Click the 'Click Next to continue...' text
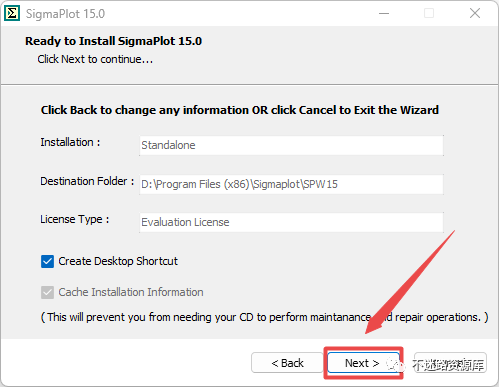This screenshot has height=387, width=499. 95,59
